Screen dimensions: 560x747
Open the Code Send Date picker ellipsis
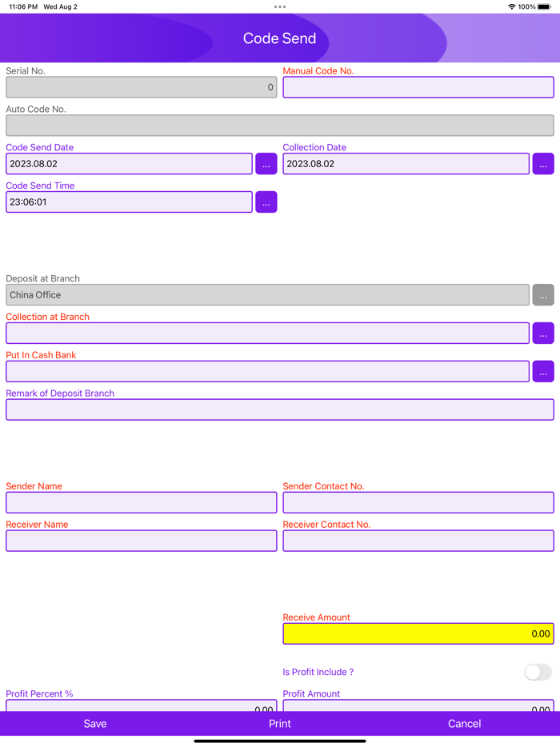pos(266,163)
